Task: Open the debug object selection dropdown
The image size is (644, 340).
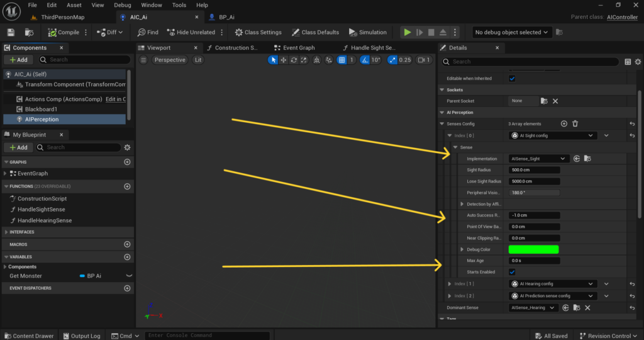Action: click(511, 32)
